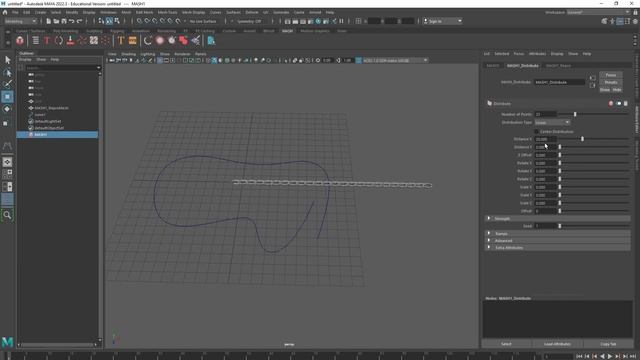Image resolution: width=640 pixels, height=360 pixels.
Task: Open the viewport color space dropdown
Action: click(x=393, y=60)
